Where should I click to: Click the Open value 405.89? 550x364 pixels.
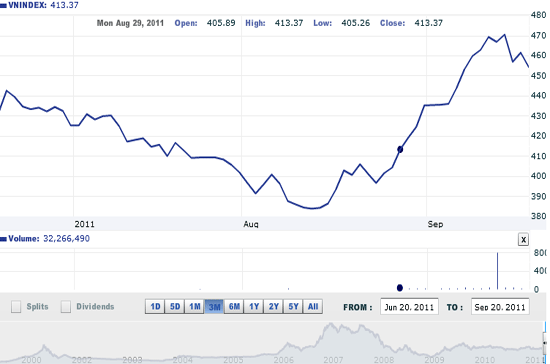point(221,23)
